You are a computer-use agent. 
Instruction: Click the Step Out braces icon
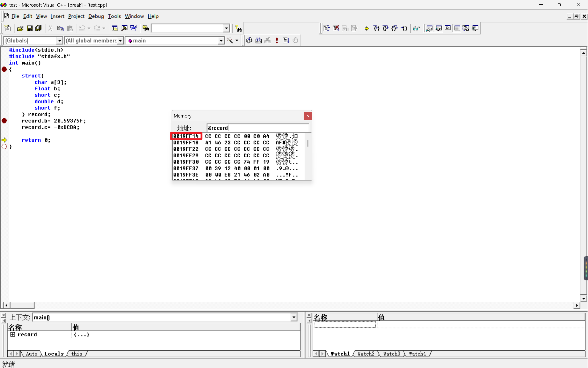395,28
